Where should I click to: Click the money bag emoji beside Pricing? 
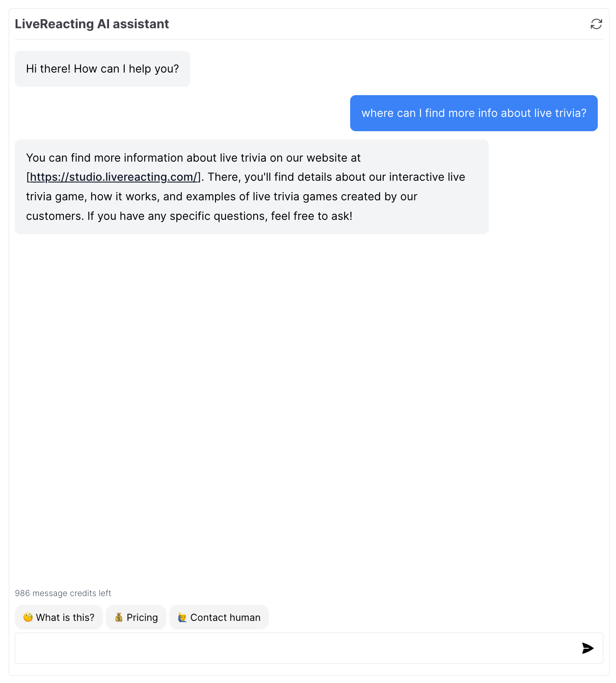119,617
